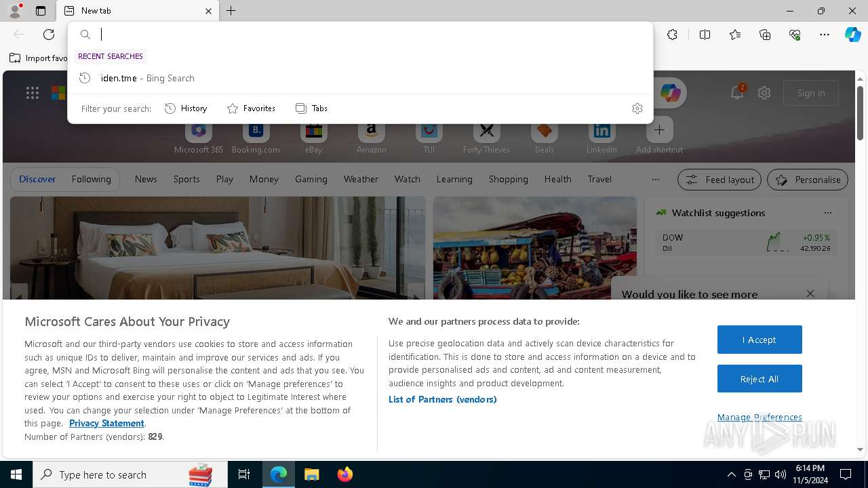Image resolution: width=868 pixels, height=488 pixels.
Task: Open the Edge profile icon
Action: point(14,11)
